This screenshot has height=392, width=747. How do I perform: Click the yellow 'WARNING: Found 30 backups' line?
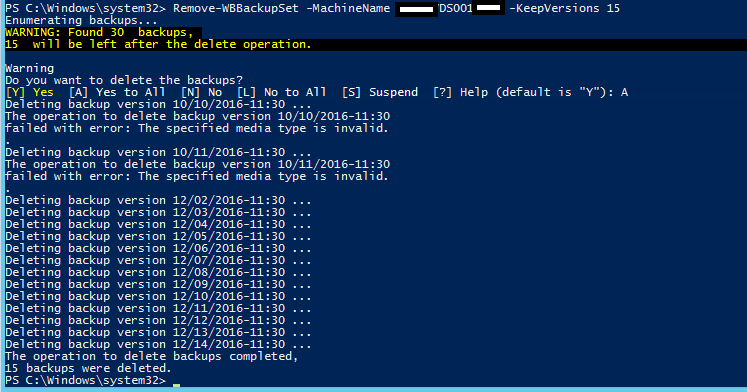point(99,32)
